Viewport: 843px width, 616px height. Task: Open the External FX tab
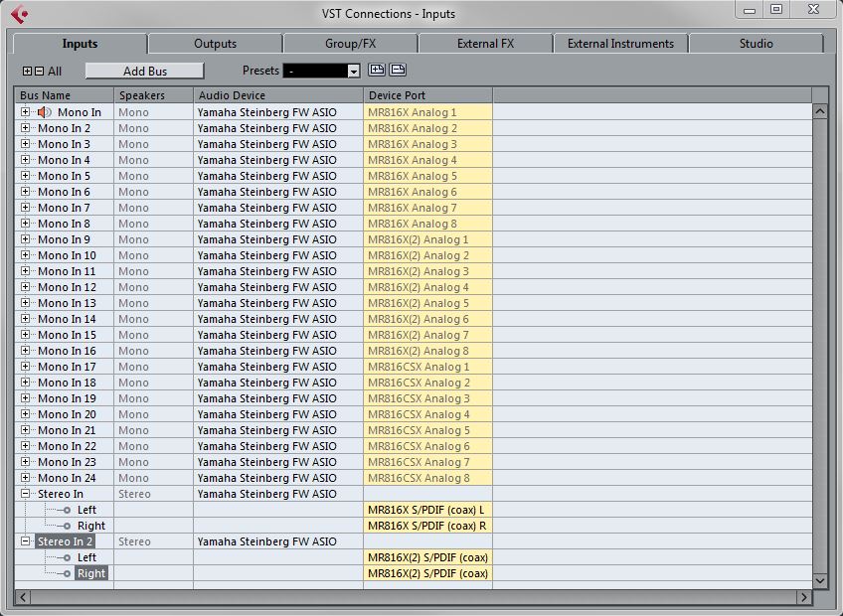[485, 44]
